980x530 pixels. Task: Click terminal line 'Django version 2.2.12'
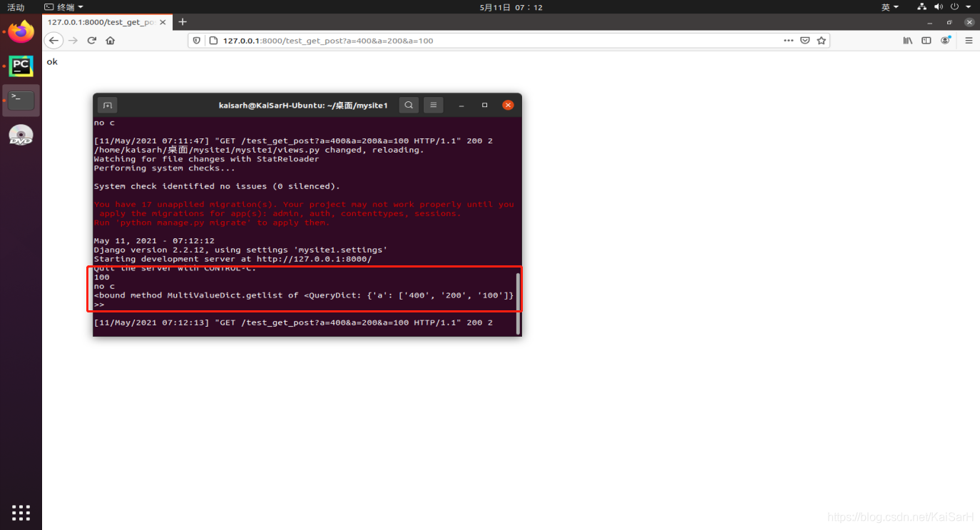(x=240, y=250)
